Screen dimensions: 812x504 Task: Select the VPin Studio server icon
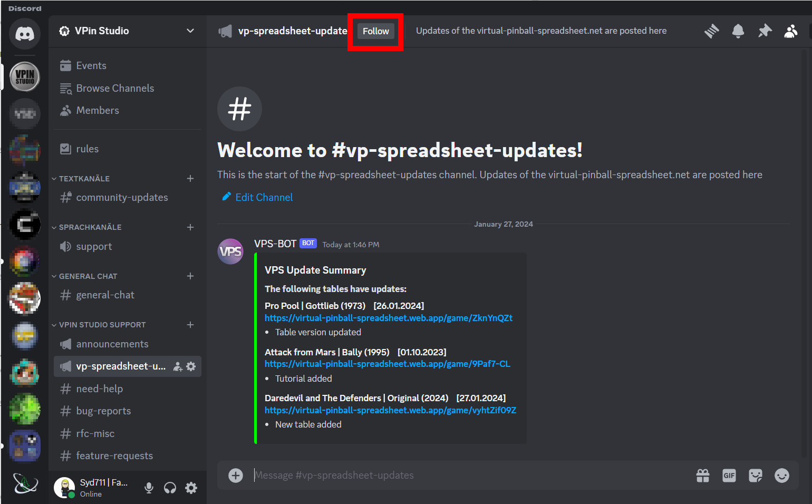pyautogui.click(x=25, y=77)
